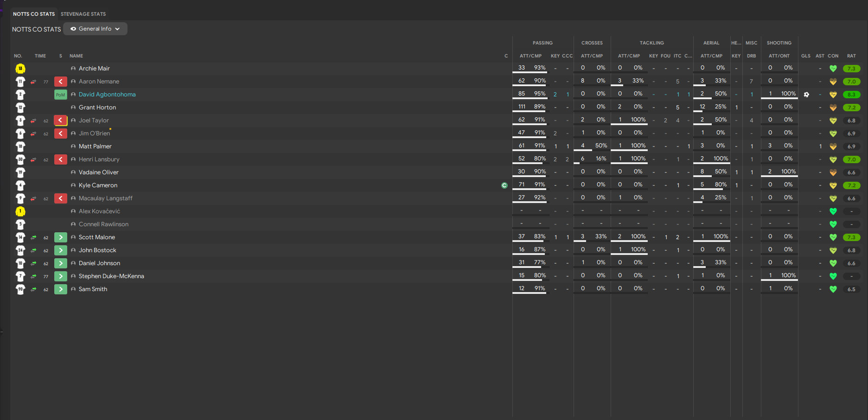The width and height of the screenshot is (868, 420).
Task: Open Matt Palmer's player profile
Action: [x=95, y=146]
